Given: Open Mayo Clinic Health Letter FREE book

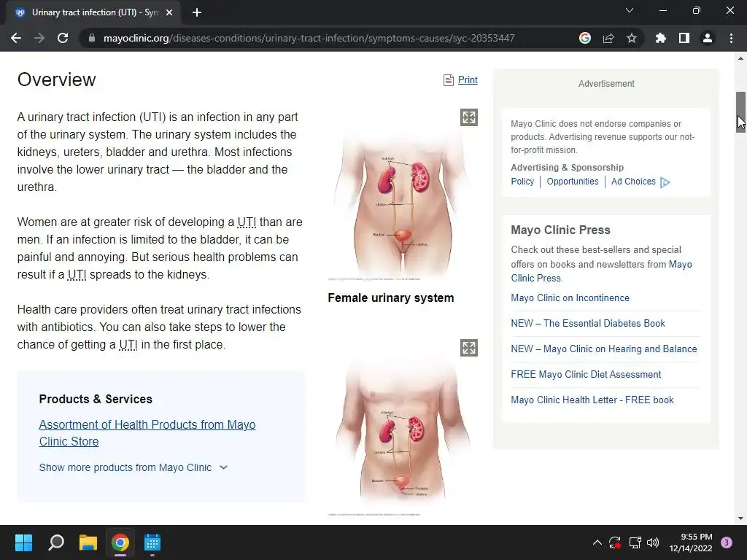Looking at the screenshot, I should point(592,400).
